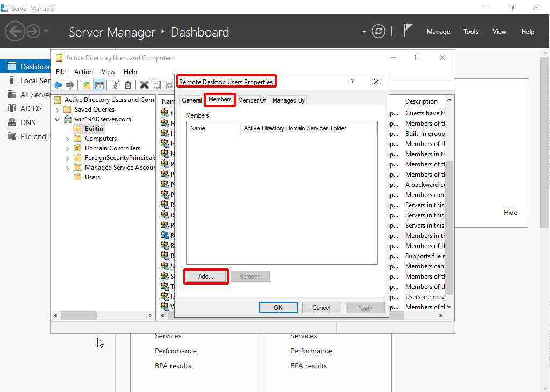Click the Delete X toolbar icon
The width and height of the screenshot is (550, 392).
pyautogui.click(x=144, y=85)
